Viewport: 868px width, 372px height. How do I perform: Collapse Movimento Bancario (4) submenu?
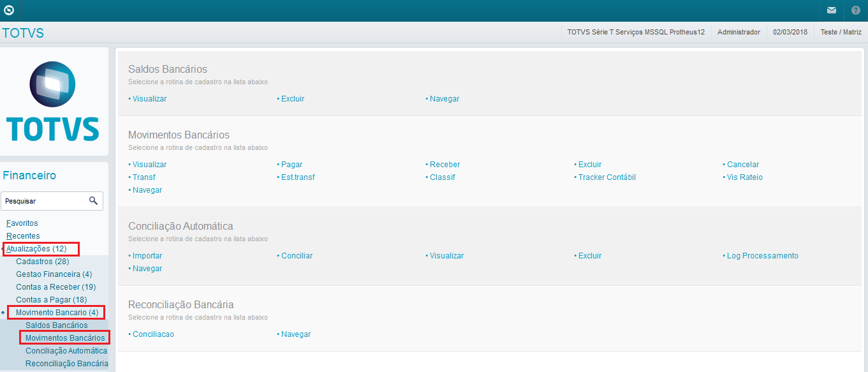pos(57,313)
